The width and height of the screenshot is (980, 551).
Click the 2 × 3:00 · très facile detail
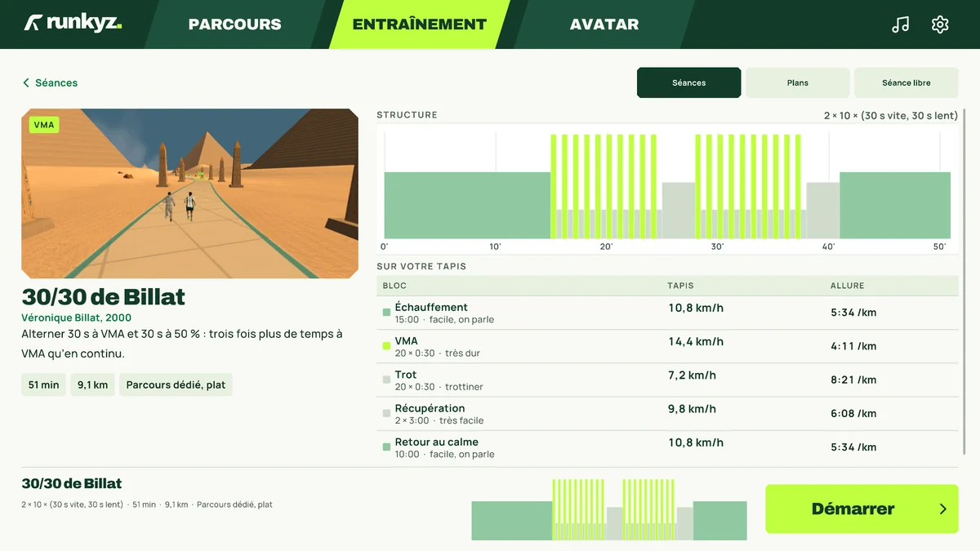[x=439, y=420]
